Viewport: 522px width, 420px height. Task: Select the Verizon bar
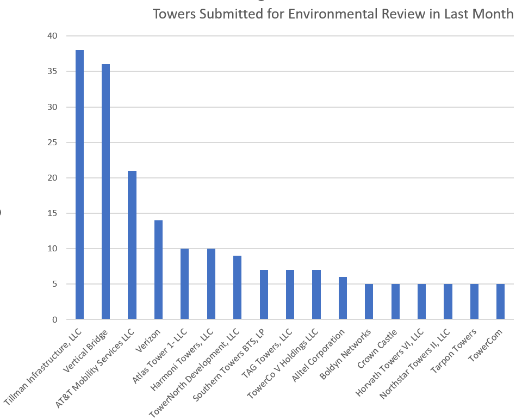click(x=158, y=270)
